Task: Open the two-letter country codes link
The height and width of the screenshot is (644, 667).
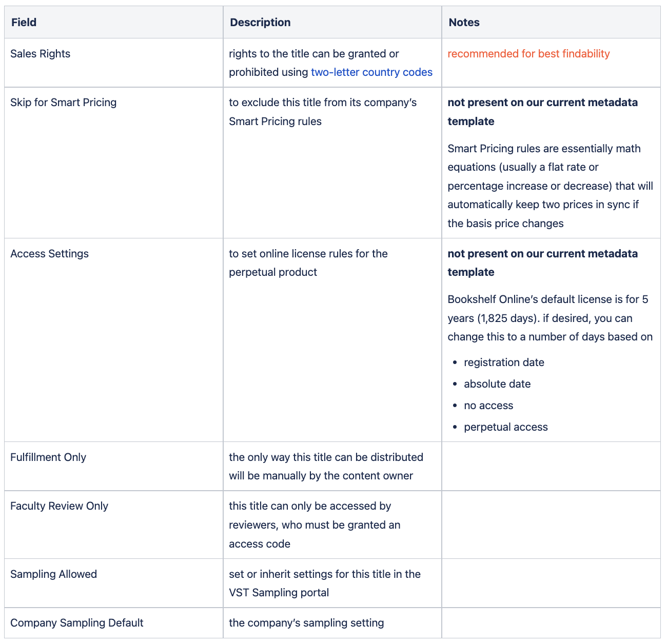Action: tap(371, 72)
